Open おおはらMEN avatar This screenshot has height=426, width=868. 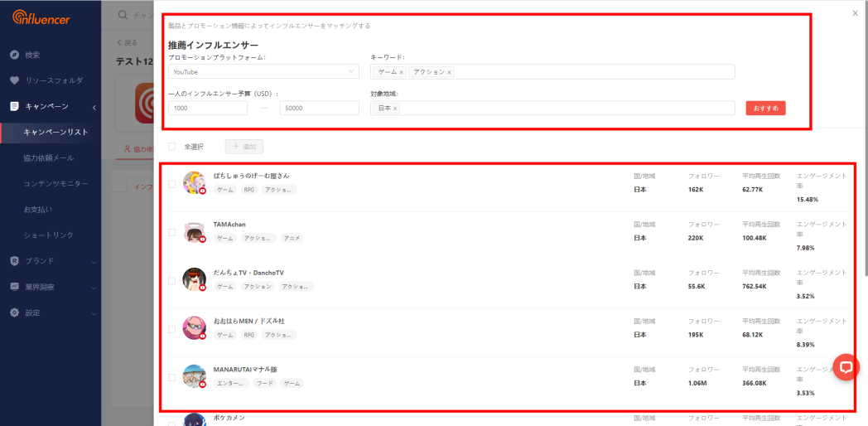pos(195,328)
